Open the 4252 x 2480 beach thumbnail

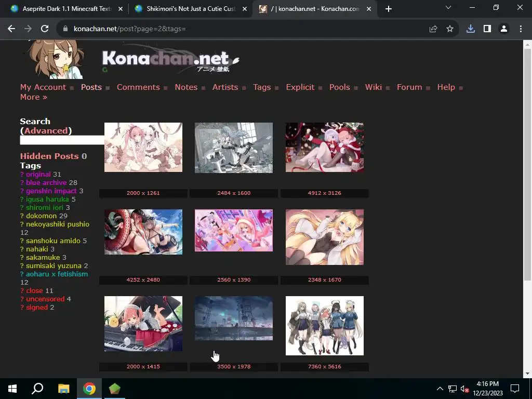click(143, 232)
